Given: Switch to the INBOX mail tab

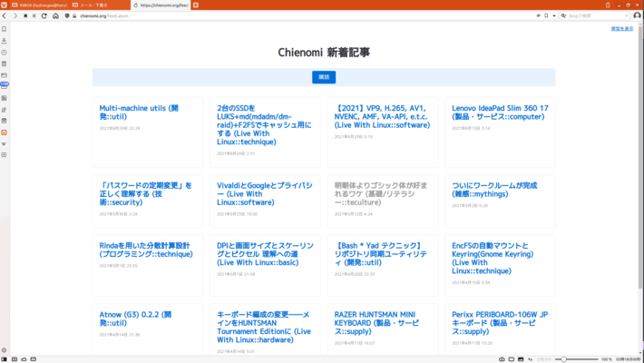Looking at the screenshot, I should click(39, 5).
